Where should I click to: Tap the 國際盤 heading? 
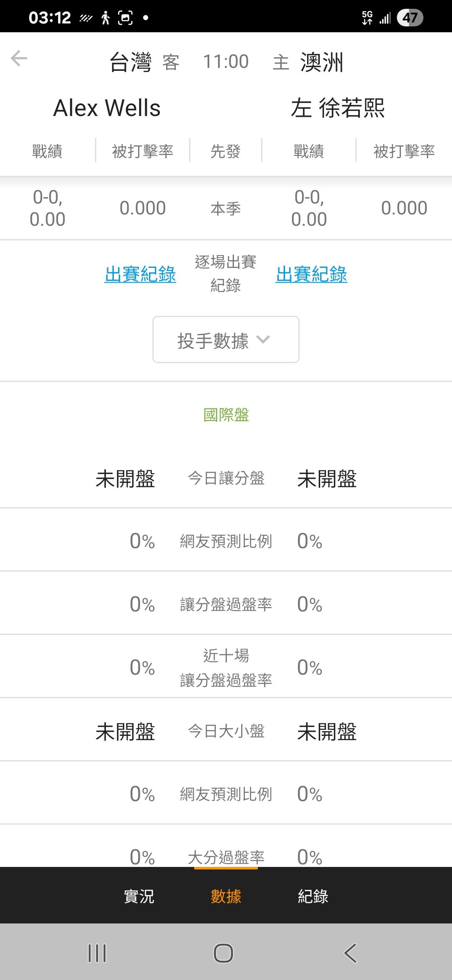[226, 415]
